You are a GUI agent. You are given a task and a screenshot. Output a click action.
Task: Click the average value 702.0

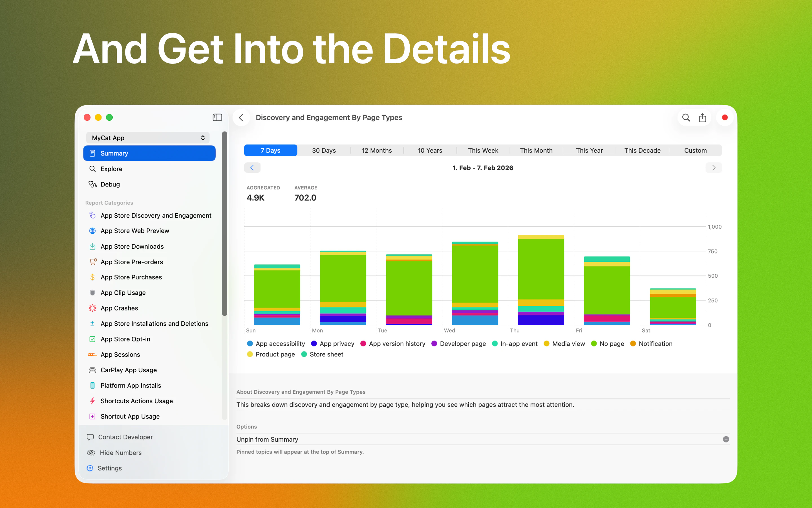305,198
